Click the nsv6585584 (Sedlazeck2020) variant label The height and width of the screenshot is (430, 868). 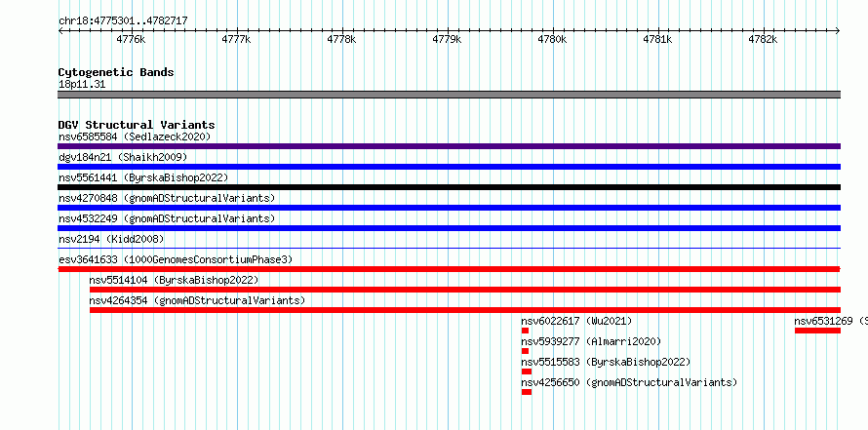[x=135, y=137]
